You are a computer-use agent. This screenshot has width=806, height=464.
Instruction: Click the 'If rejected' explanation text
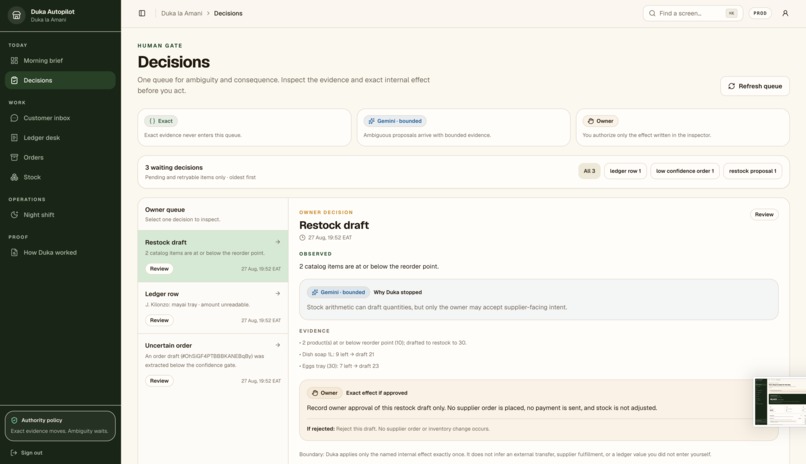398,429
